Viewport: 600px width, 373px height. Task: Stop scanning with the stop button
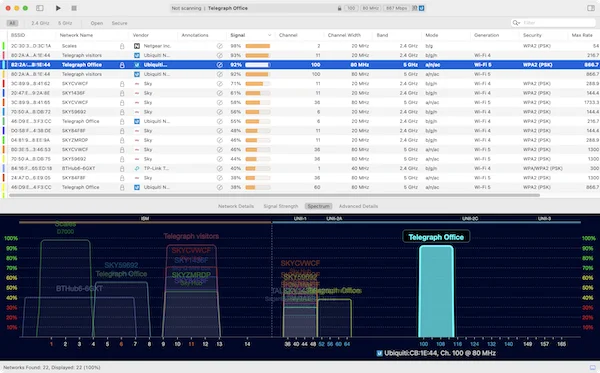click(74, 8)
